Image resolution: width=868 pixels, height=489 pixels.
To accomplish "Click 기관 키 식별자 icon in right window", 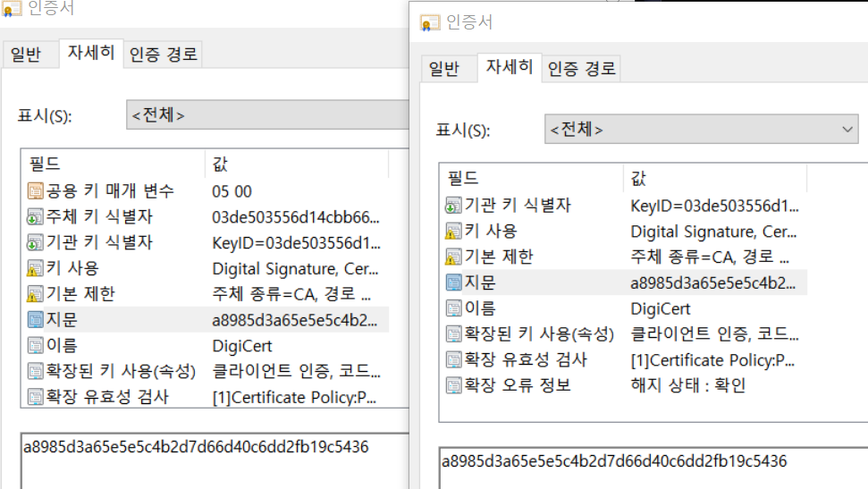I will click(453, 206).
